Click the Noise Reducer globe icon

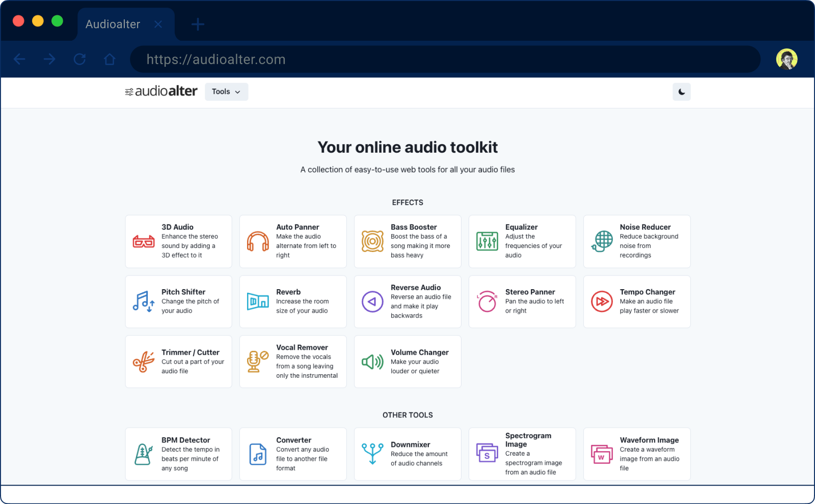tap(602, 241)
